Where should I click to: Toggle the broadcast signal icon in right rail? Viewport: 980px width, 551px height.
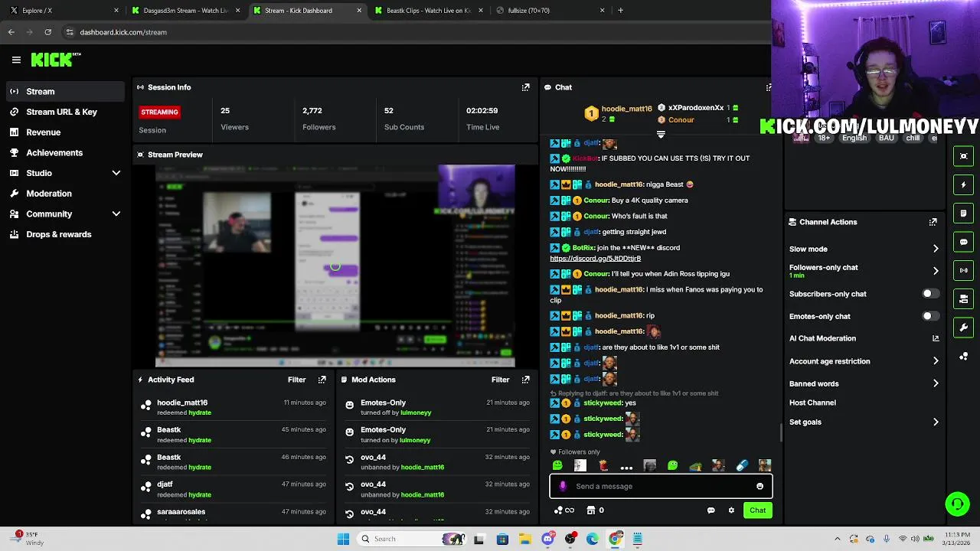pos(964,270)
